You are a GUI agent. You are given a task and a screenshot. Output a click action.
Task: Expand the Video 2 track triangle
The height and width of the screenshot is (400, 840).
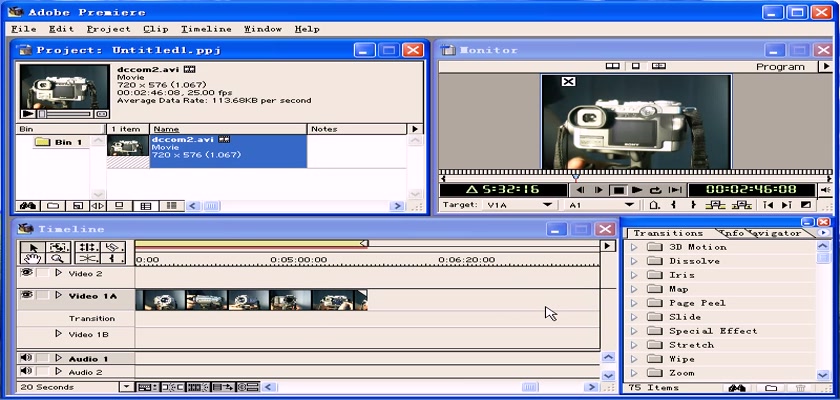pyautogui.click(x=58, y=273)
